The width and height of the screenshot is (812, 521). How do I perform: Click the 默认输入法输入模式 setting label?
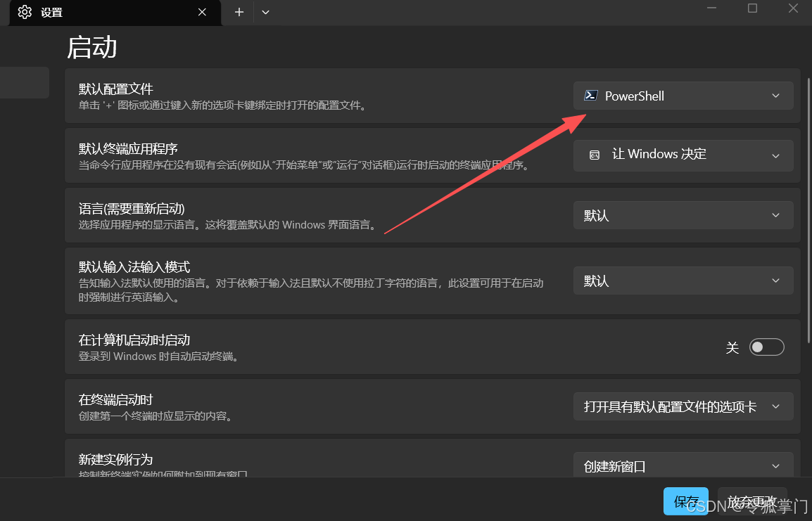click(x=134, y=267)
